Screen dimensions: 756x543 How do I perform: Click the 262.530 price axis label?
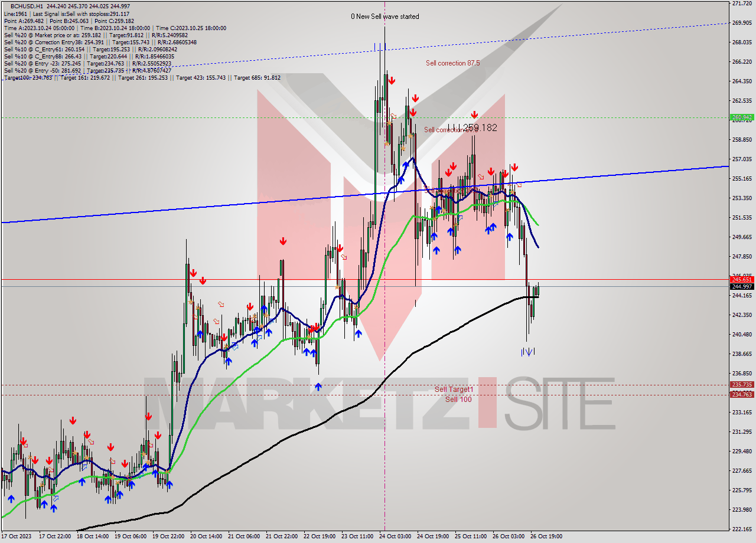741,100
